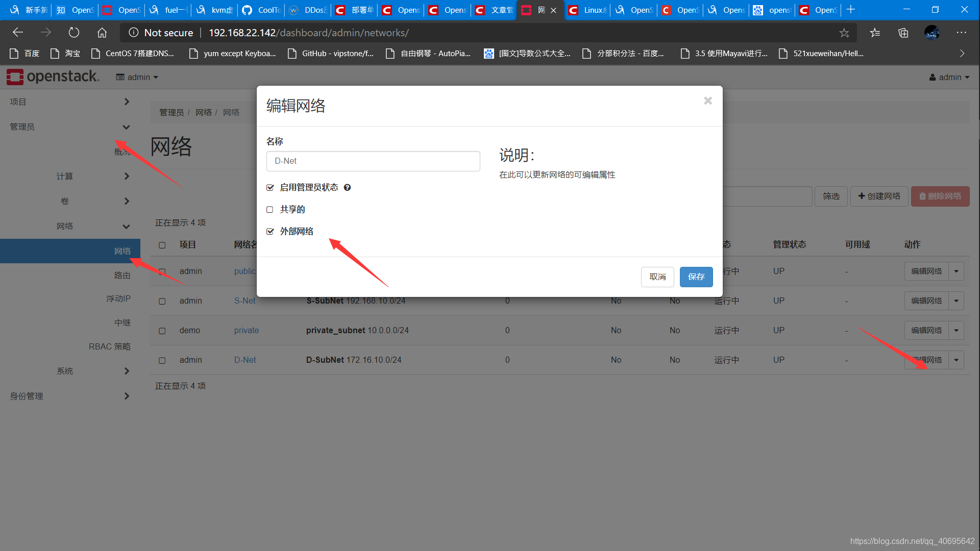Viewport: 980px width, 551px height.
Task: Tick the select-all checkbox in table header
Action: [162, 245]
